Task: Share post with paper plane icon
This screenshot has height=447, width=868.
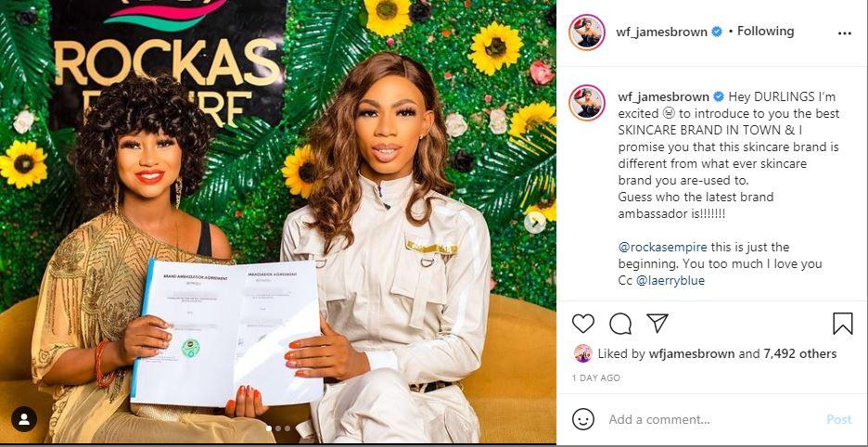Action: pyautogui.click(x=657, y=323)
